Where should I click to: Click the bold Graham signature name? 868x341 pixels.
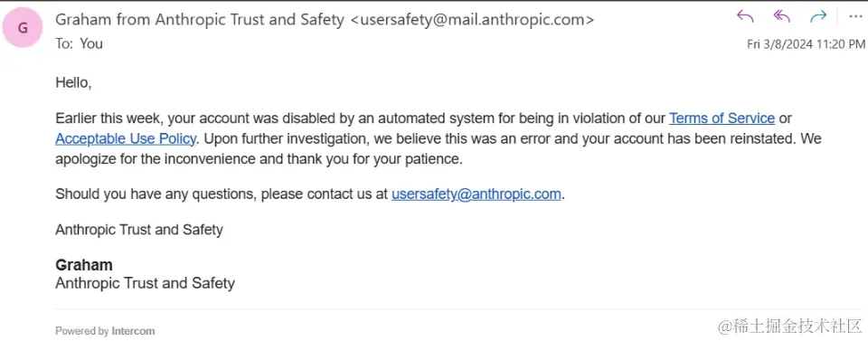point(83,265)
